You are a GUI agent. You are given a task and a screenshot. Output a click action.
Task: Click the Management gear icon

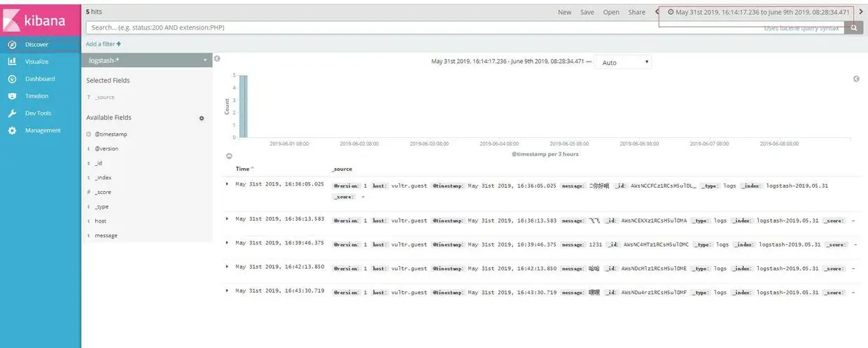click(12, 130)
